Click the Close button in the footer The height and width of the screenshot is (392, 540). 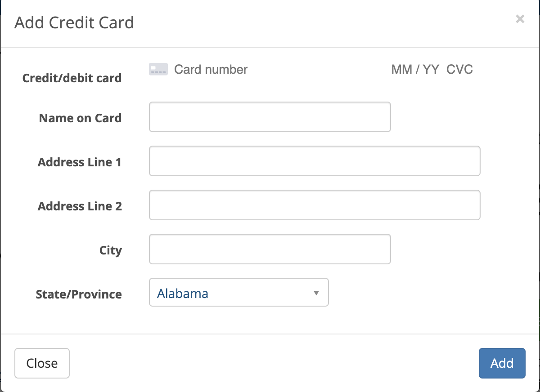pyautogui.click(x=42, y=363)
